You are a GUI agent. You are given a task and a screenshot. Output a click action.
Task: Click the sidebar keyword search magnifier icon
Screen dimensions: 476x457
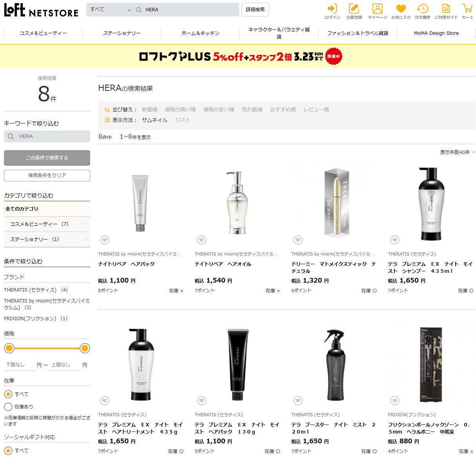pyautogui.click(x=11, y=136)
